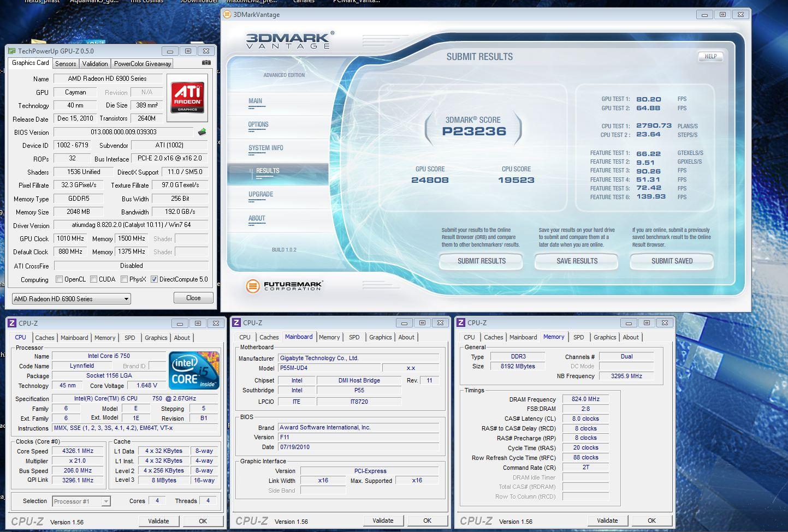Open SPD tab in CPU-Z mainboard window

tap(354, 337)
